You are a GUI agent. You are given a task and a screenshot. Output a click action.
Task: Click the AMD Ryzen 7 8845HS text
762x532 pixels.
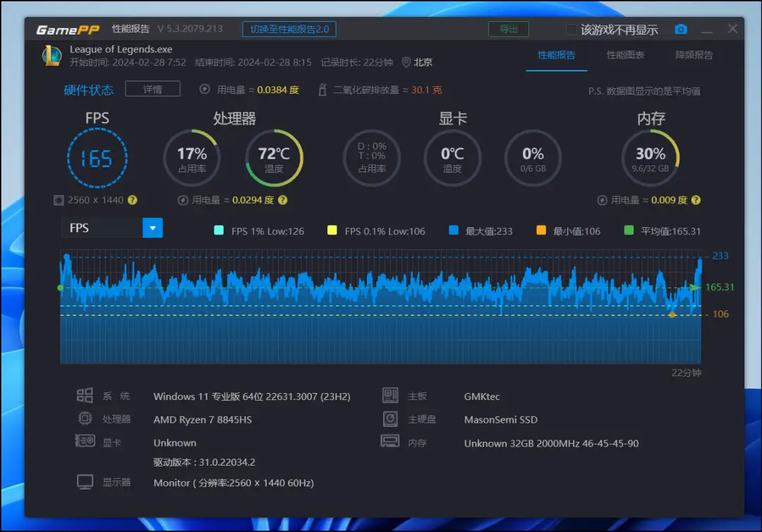click(x=202, y=420)
